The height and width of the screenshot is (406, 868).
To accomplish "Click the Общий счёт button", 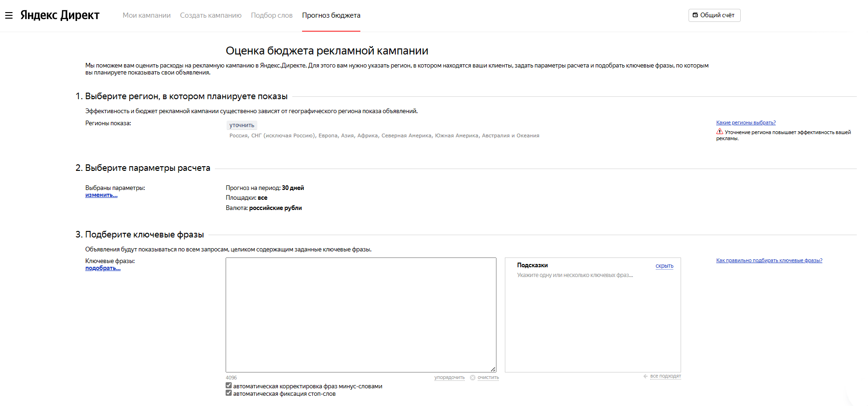I will [714, 15].
